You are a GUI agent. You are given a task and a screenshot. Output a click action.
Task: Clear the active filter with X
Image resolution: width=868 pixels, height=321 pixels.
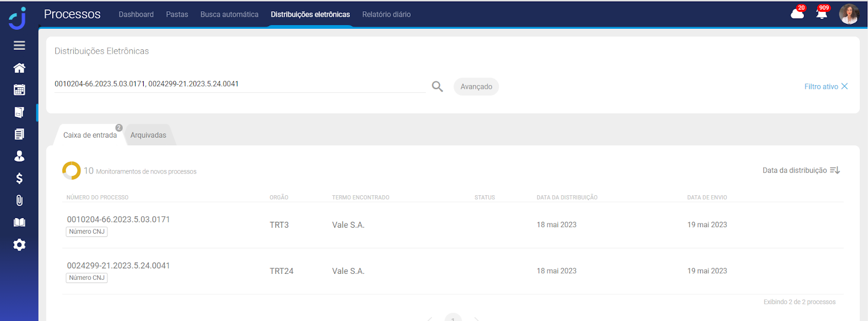click(x=844, y=87)
